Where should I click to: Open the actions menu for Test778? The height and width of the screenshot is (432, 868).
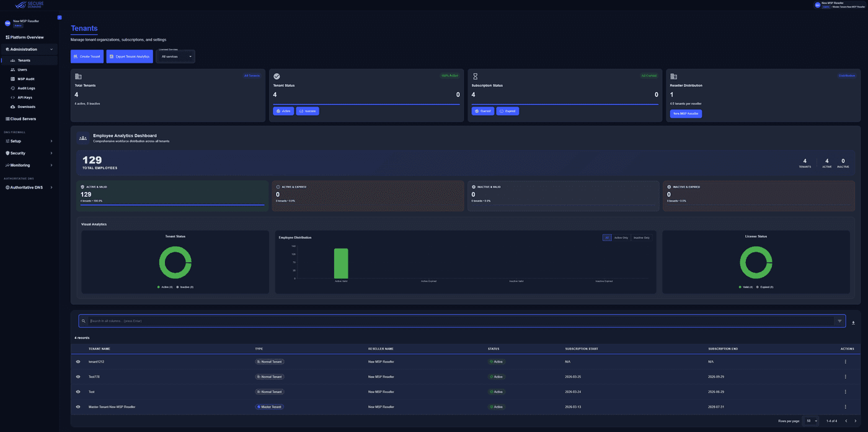click(x=845, y=377)
